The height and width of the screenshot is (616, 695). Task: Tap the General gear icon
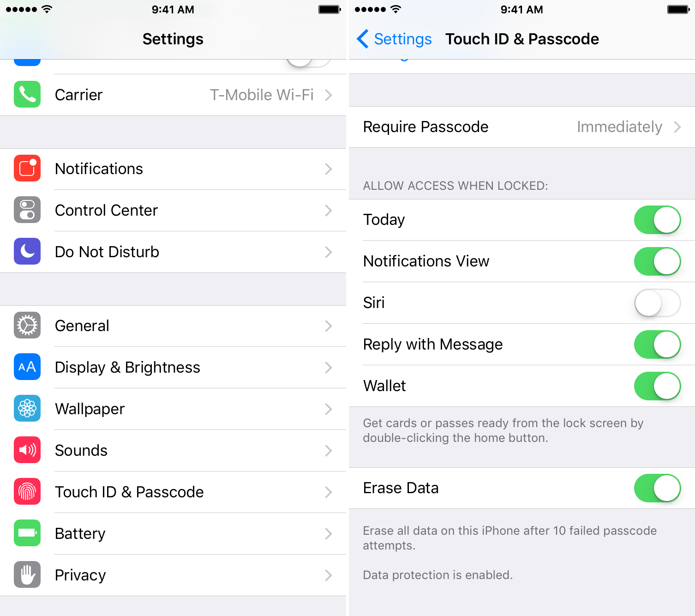pyautogui.click(x=27, y=325)
